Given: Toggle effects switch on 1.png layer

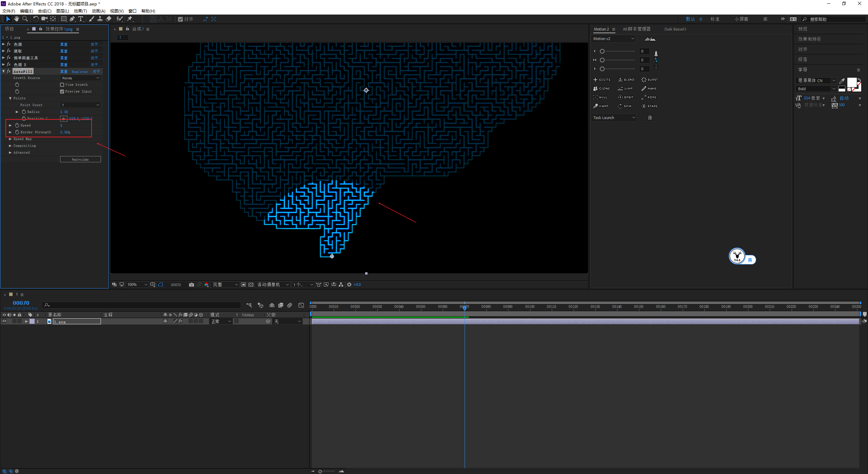Looking at the screenshot, I should coord(181,321).
